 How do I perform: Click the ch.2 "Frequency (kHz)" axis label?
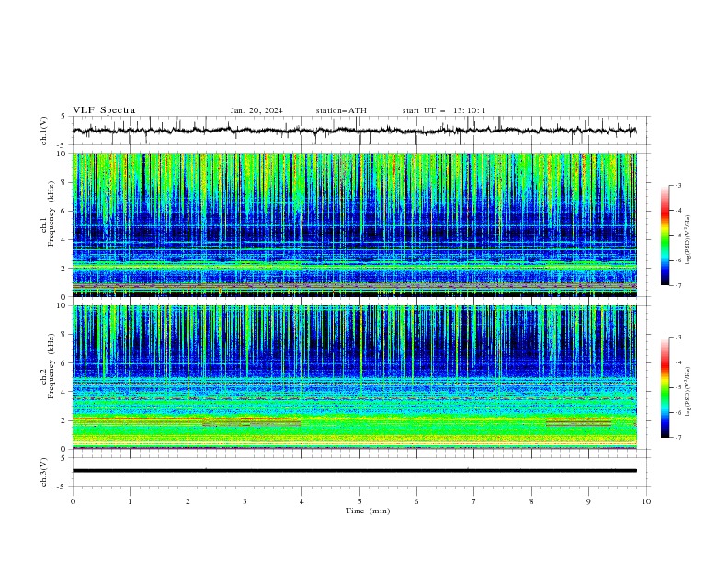(51, 366)
